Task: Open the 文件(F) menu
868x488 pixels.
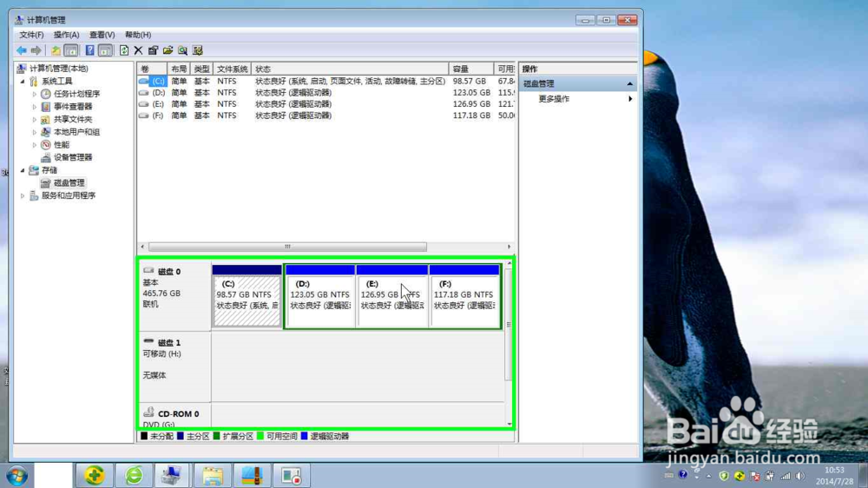Action: coord(31,35)
